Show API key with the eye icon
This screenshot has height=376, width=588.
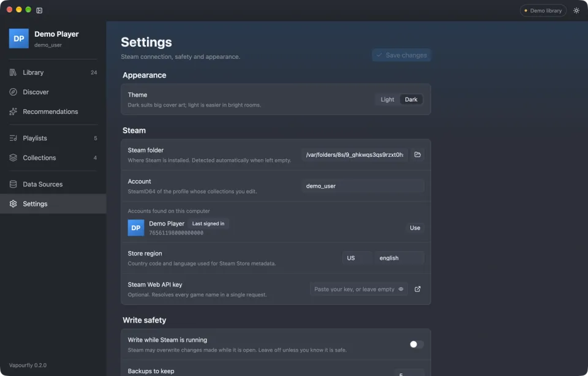(401, 289)
